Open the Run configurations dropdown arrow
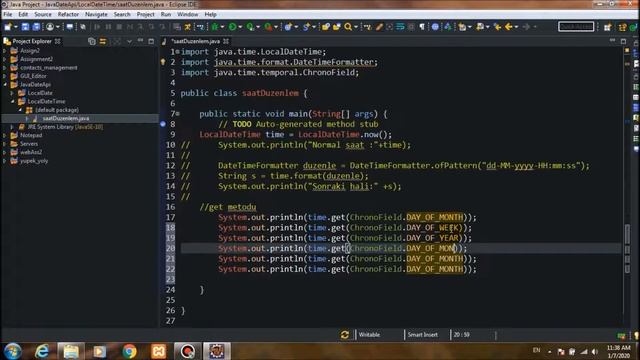The width and height of the screenshot is (640, 360). [240, 27]
